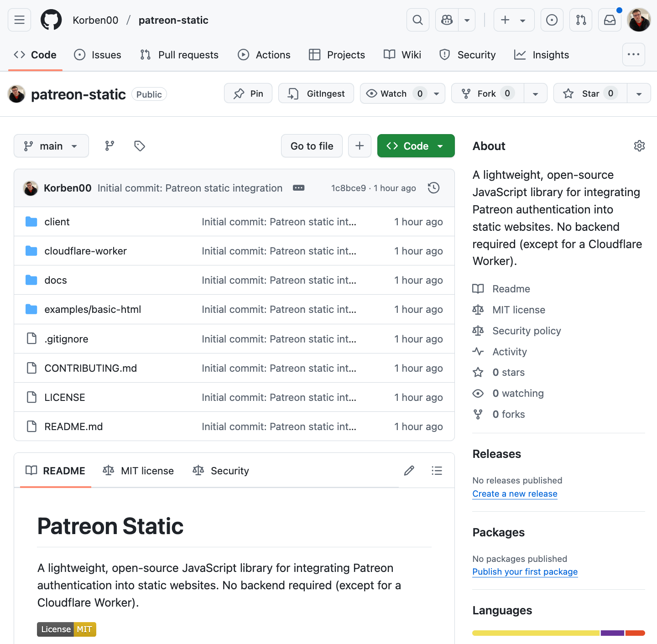Open the .gitignore file
The width and height of the screenshot is (657, 644).
(x=67, y=339)
